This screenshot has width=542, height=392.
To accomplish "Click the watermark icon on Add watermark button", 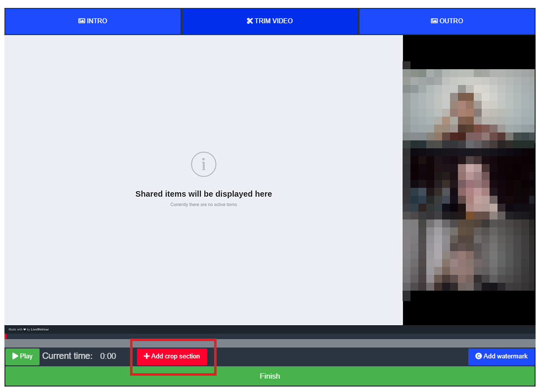I will 478,356.
